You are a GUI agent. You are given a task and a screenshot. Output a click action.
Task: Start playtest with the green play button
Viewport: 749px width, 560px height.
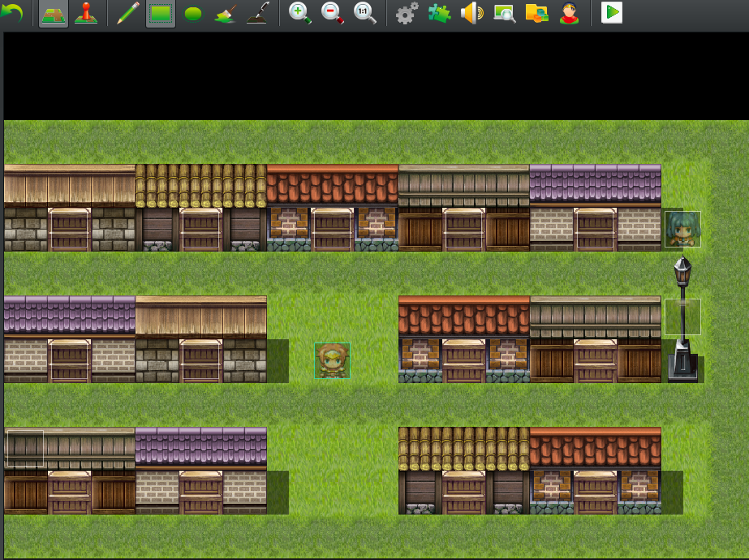pyautogui.click(x=611, y=13)
